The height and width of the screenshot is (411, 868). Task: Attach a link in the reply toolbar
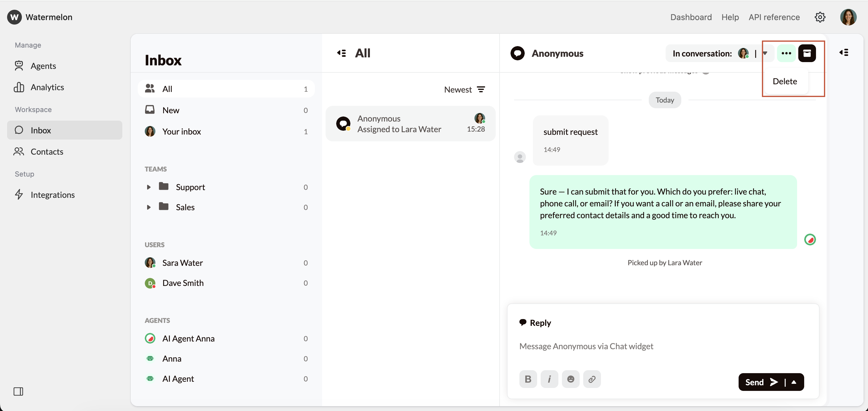tap(592, 379)
